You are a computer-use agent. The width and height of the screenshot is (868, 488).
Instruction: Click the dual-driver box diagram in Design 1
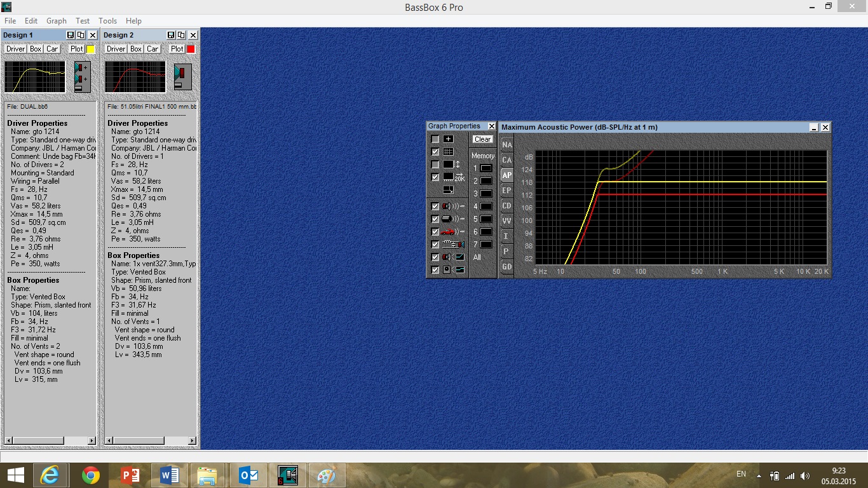coord(82,77)
